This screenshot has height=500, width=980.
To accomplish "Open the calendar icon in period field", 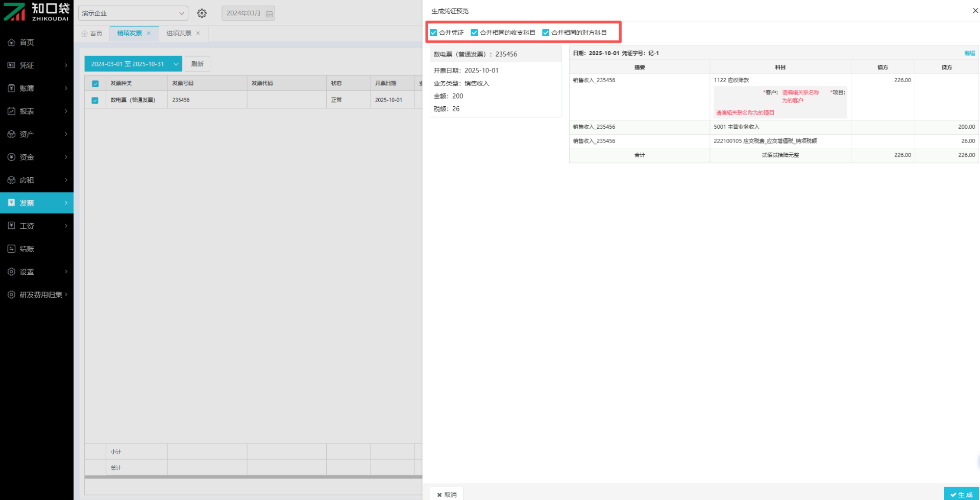I will [x=269, y=14].
